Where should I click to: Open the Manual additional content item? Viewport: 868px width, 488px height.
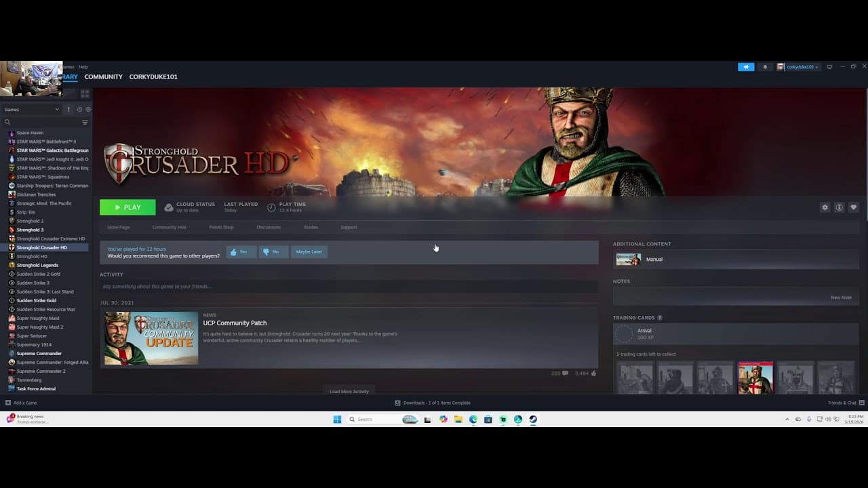click(736, 259)
